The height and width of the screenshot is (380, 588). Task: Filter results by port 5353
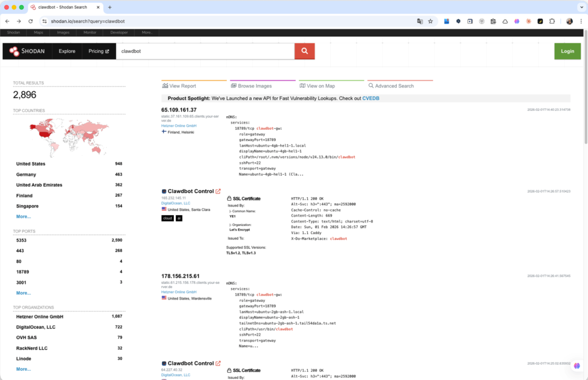tap(22, 240)
